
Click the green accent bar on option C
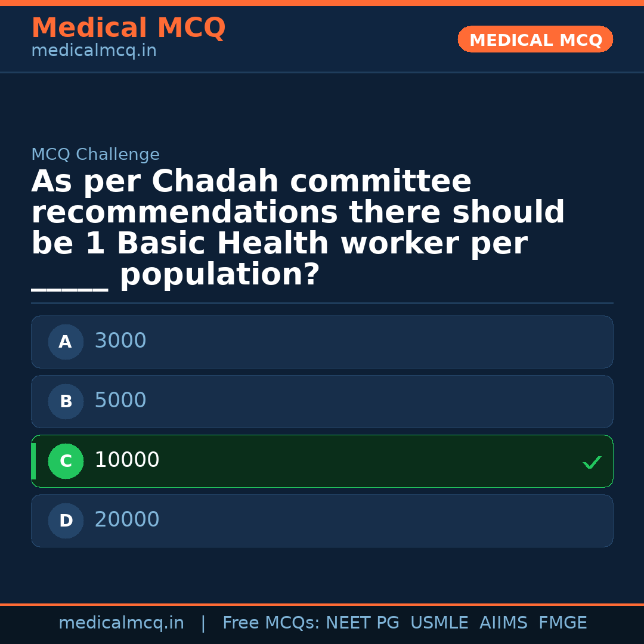tap(33, 461)
